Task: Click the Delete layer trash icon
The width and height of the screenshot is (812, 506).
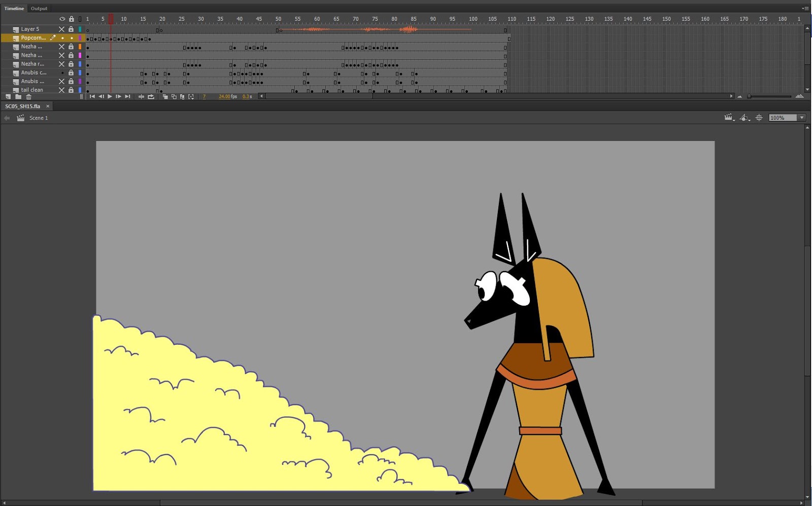Action: click(29, 96)
